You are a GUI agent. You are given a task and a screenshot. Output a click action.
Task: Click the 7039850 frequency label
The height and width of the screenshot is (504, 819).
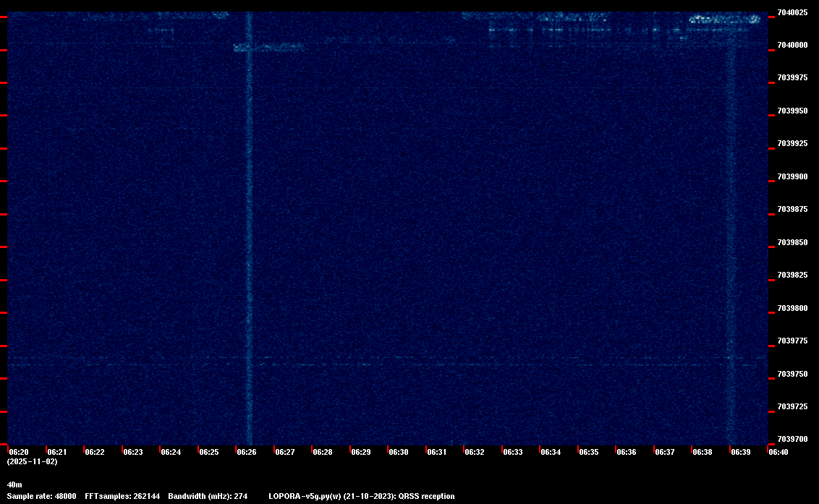[x=792, y=243]
